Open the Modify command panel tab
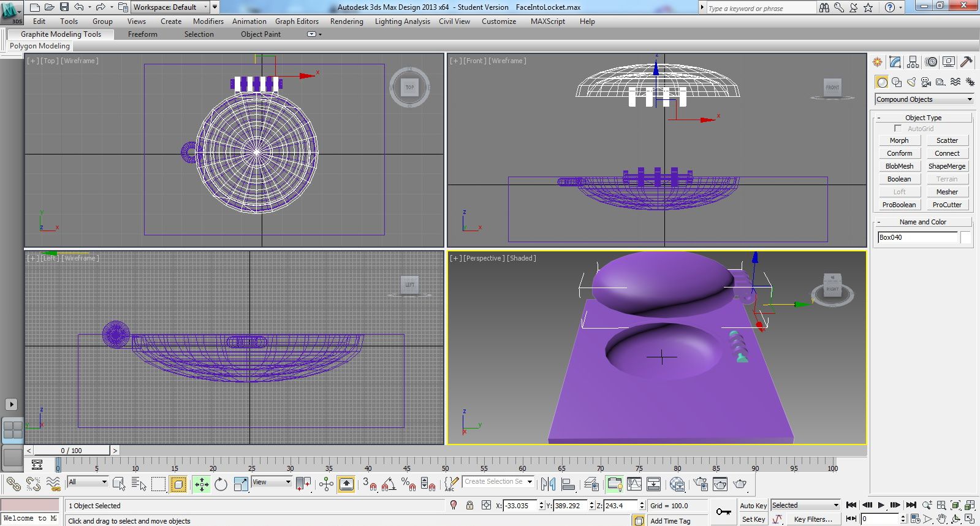This screenshot has height=526, width=980. click(895, 62)
